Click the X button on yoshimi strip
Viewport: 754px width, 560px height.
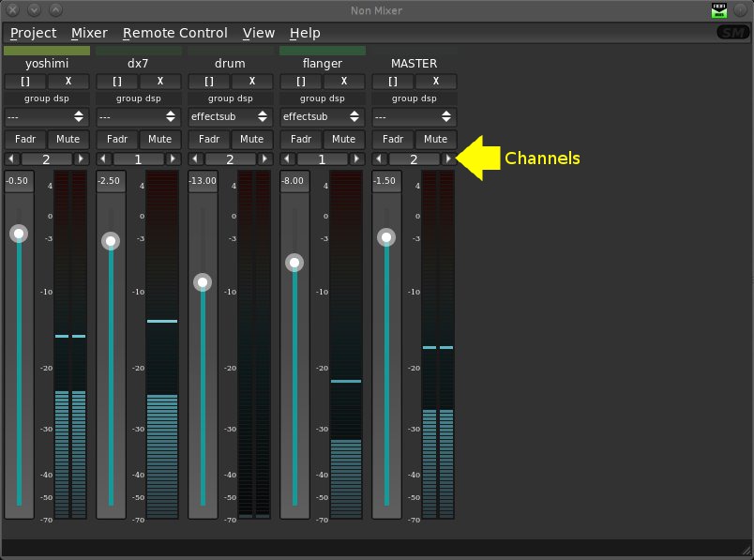tap(68, 82)
